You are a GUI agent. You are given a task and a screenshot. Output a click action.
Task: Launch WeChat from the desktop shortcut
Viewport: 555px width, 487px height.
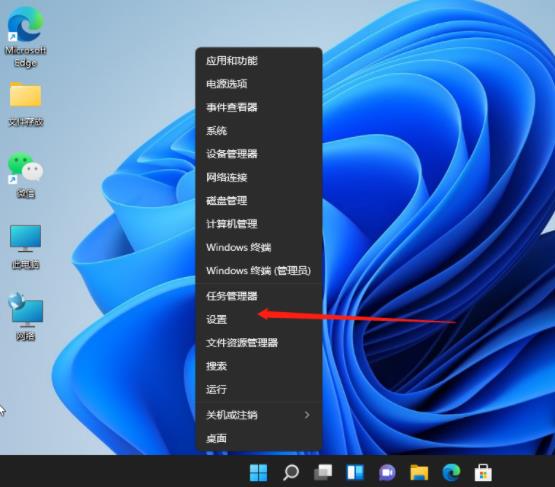click(x=25, y=175)
